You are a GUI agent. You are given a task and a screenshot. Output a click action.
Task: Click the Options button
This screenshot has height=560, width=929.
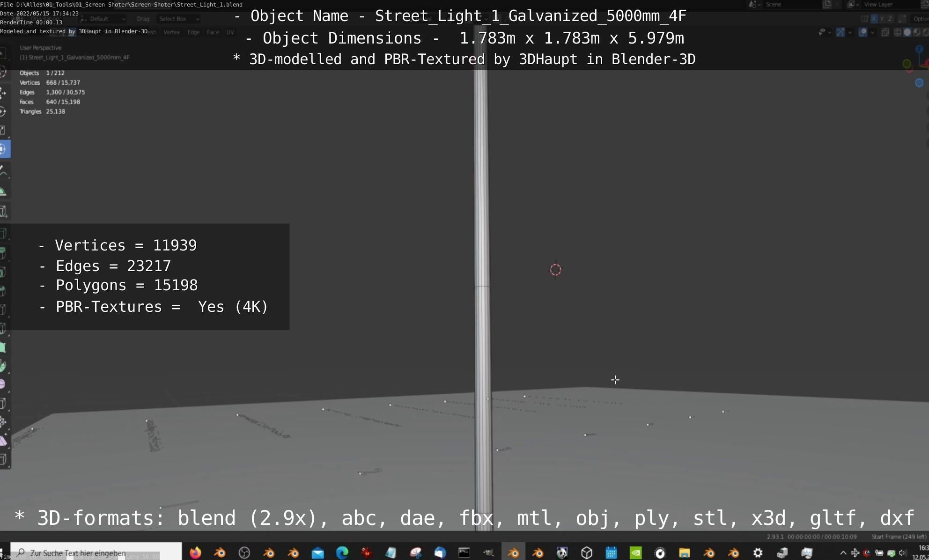tap(920, 19)
